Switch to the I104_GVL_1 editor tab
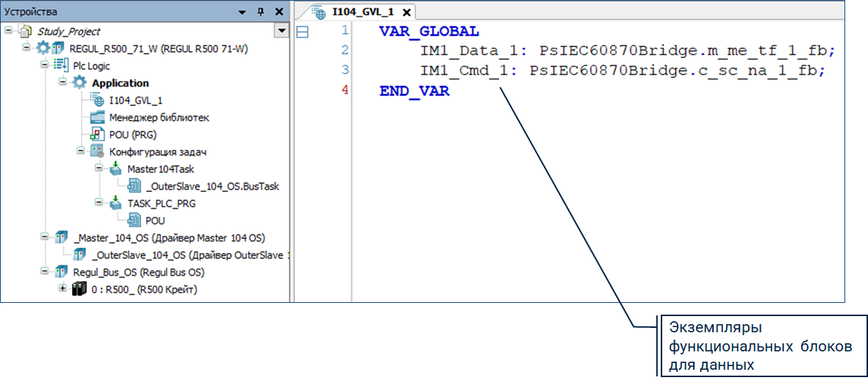The image size is (868, 383). tap(354, 12)
